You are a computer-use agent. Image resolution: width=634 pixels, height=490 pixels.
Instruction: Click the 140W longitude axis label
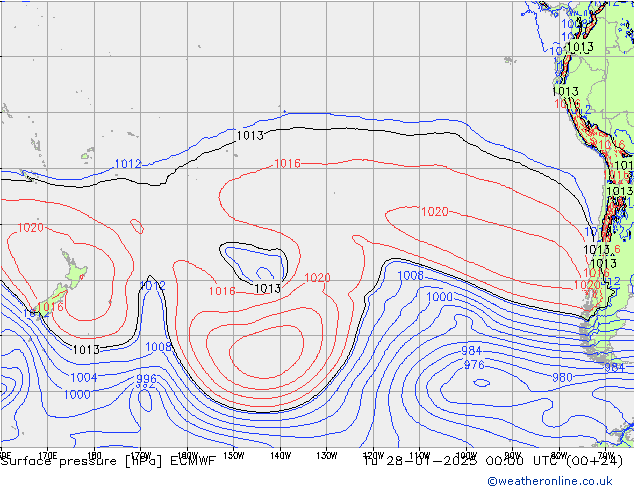281,456
